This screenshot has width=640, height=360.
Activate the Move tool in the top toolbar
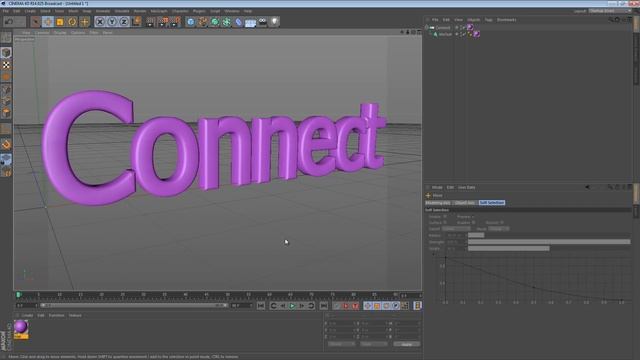click(48, 22)
